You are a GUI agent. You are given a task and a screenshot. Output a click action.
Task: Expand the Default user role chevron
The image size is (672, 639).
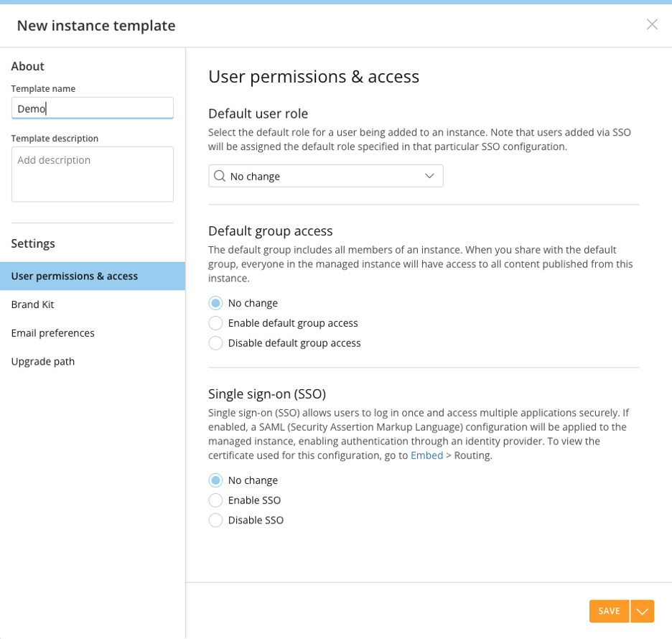coord(429,176)
